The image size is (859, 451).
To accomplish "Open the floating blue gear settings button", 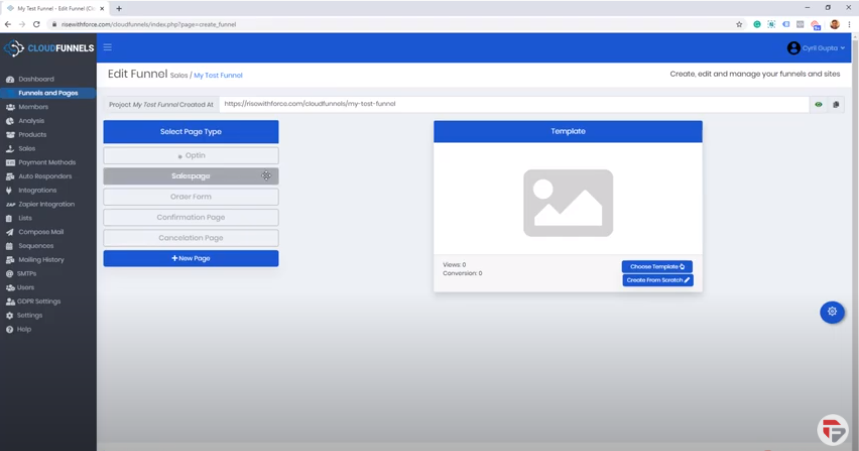I will tap(832, 312).
